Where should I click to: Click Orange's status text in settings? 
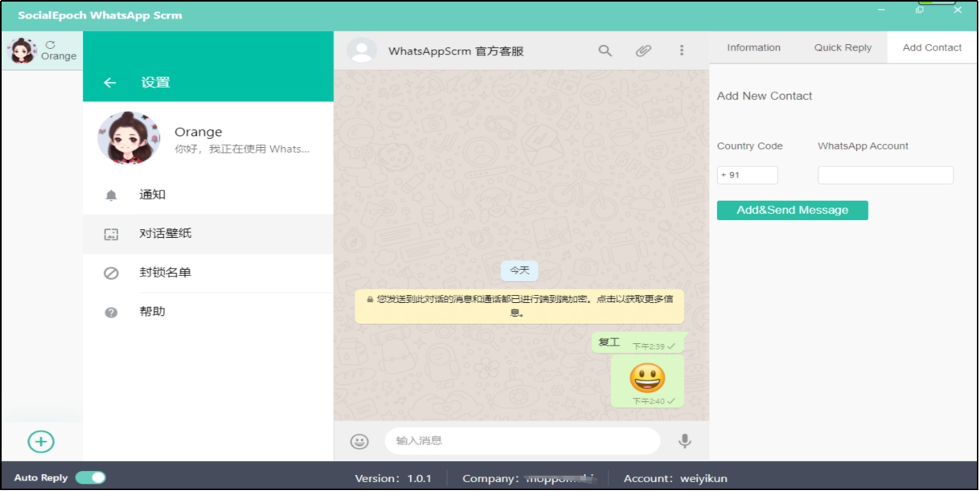[x=242, y=149]
